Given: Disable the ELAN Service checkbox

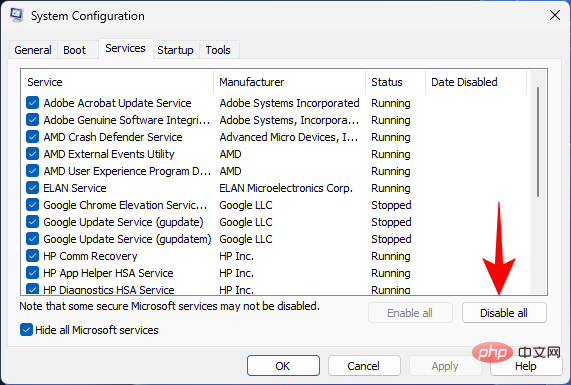Looking at the screenshot, I should (x=32, y=188).
